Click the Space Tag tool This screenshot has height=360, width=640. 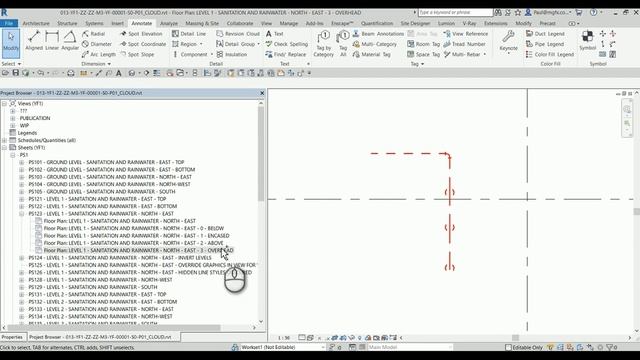[x=423, y=54]
